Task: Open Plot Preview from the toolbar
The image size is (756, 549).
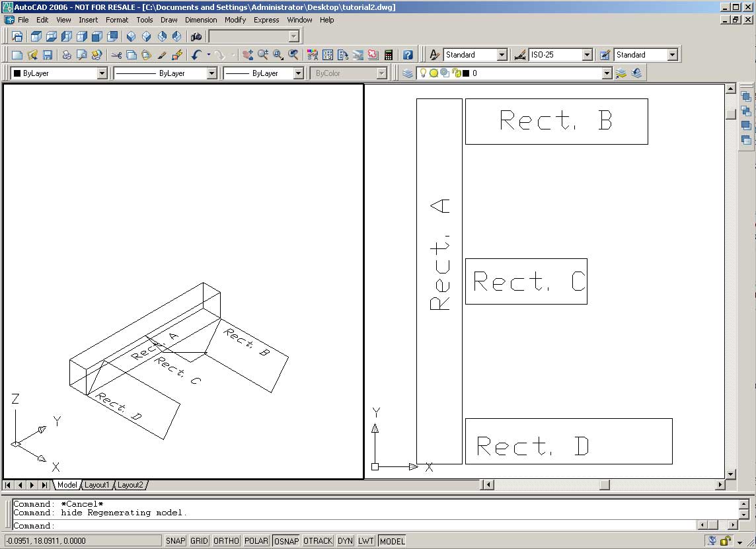Action: pos(81,55)
